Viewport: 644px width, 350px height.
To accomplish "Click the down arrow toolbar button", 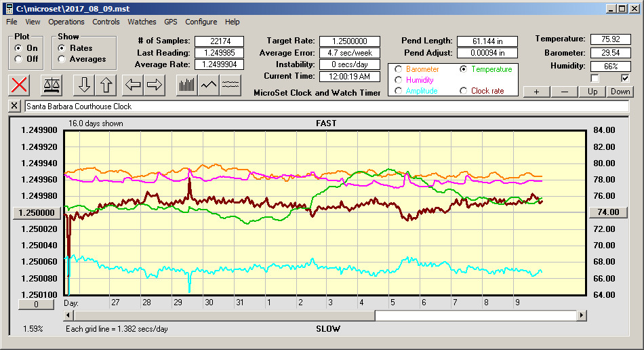I will tap(84, 85).
